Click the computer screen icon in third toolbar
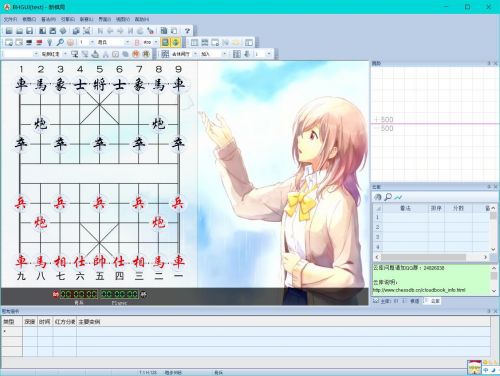The width and height of the screenshot is (500, 376). [x=75, y=54]
